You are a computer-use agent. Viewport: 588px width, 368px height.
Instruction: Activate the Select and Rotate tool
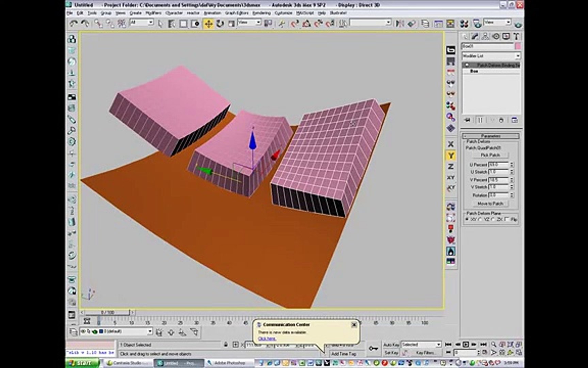pyautogui.click(x=220, y=24)
